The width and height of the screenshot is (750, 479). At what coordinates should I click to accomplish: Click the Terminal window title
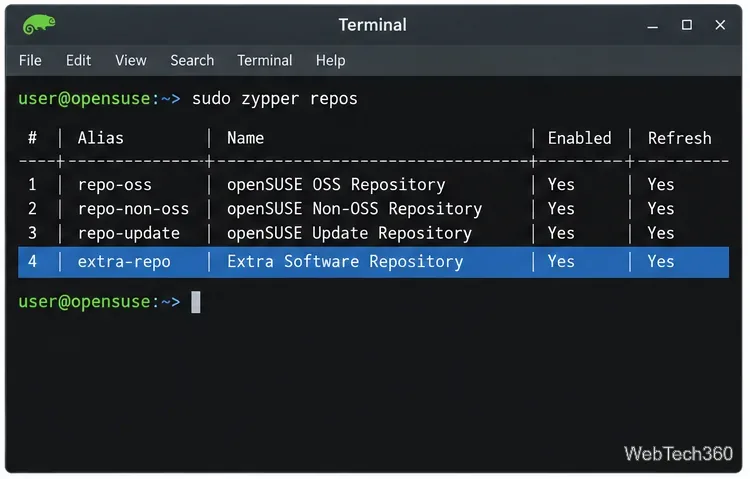point(373,25)
